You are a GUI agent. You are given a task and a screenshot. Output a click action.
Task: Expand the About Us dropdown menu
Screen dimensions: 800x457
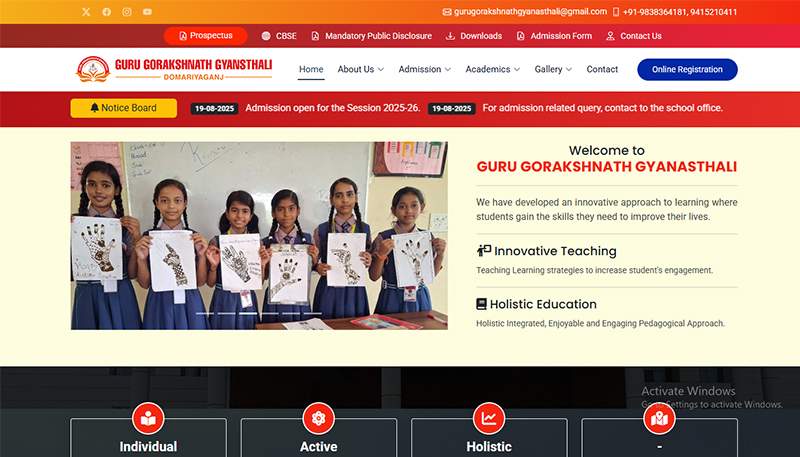point(360,69)
